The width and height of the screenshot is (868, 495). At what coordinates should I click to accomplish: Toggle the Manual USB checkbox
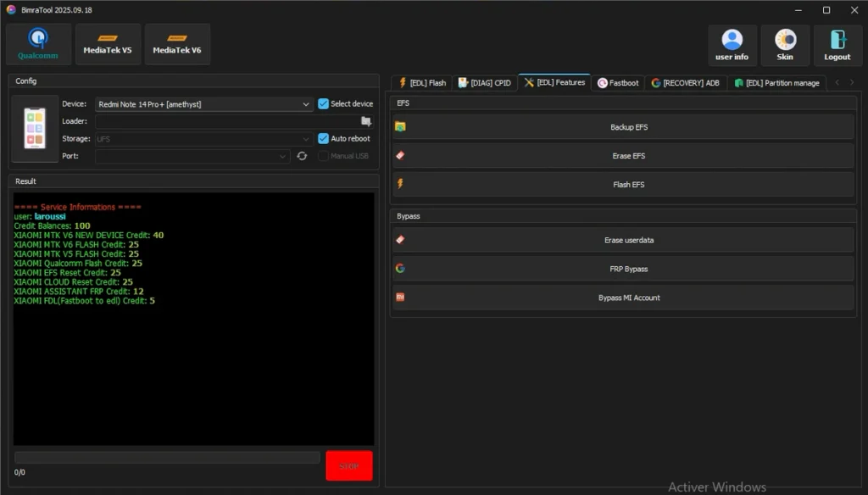coord(323,156)
